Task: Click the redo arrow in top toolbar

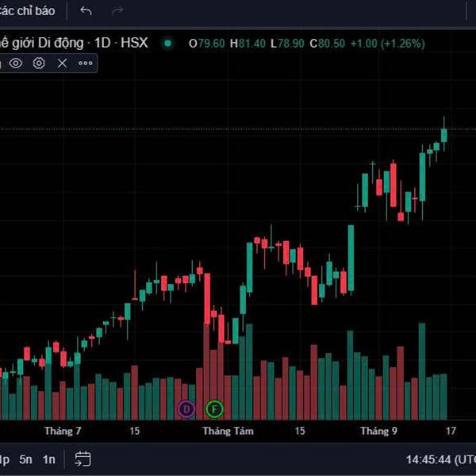Action: (117, 11)
